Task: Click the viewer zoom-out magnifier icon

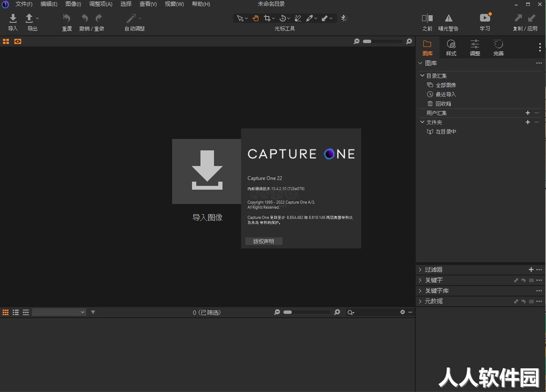Action: (357, 41)
